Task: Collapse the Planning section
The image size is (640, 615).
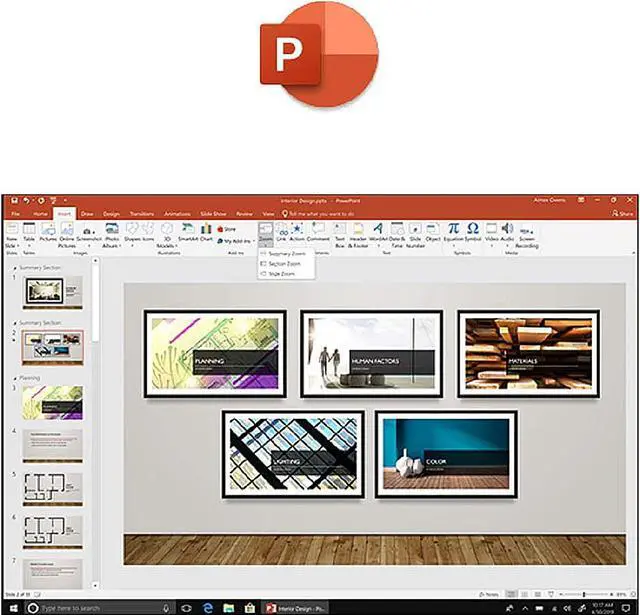Action: point(16,378)
